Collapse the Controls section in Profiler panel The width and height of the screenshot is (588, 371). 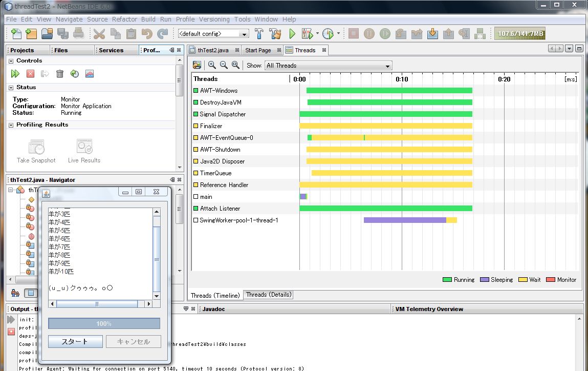pyautogui.click(x=11, y=60)
